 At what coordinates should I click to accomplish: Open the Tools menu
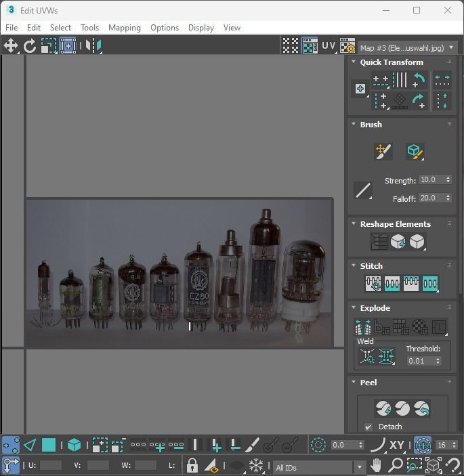point(90,28)
